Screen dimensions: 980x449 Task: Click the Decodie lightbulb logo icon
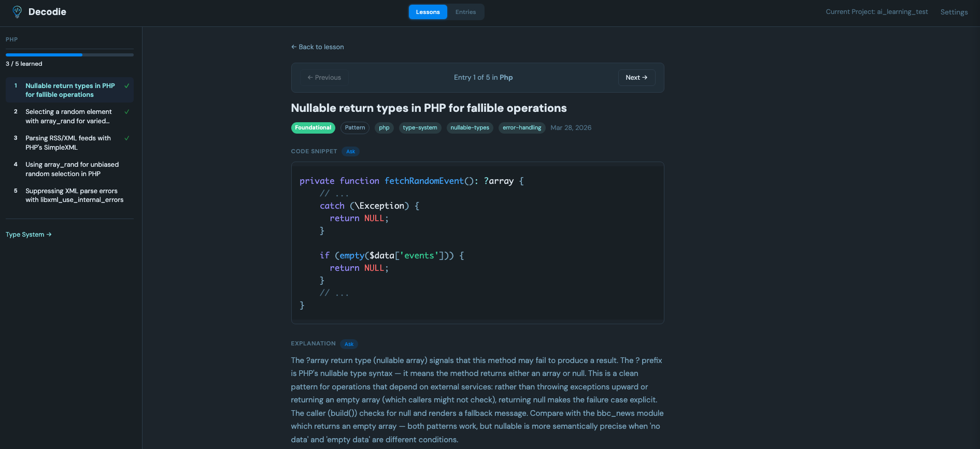pos(16,11)
